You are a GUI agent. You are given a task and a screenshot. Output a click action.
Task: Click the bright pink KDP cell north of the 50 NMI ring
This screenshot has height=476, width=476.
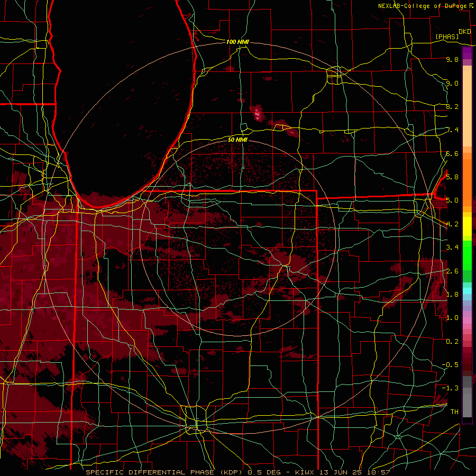(x=258, y=113)
